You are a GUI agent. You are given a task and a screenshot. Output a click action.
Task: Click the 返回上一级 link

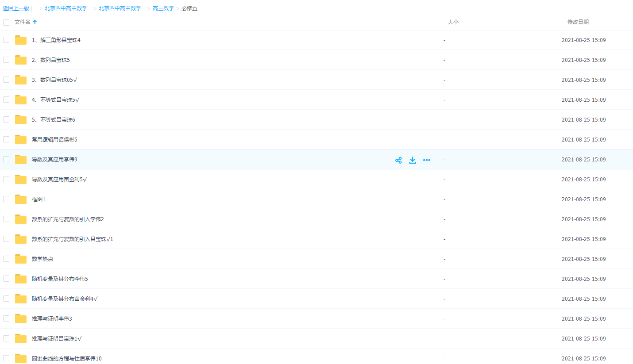tap(16, 8)
